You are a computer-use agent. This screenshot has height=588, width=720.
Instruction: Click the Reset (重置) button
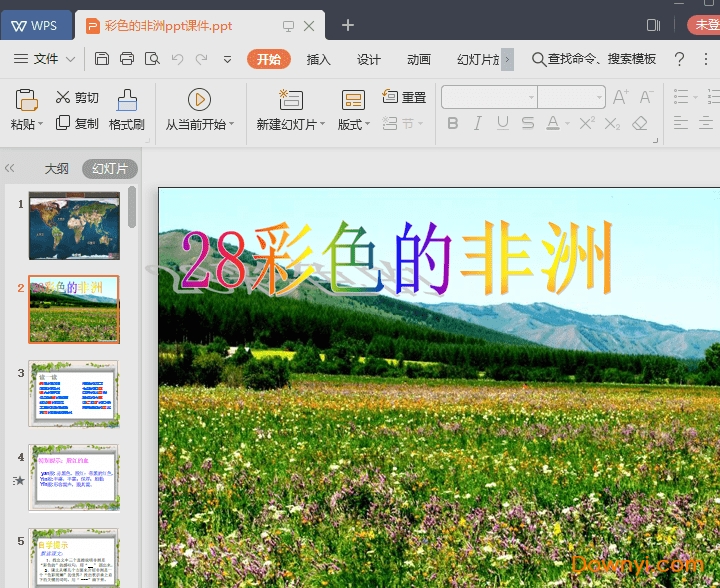404,97
